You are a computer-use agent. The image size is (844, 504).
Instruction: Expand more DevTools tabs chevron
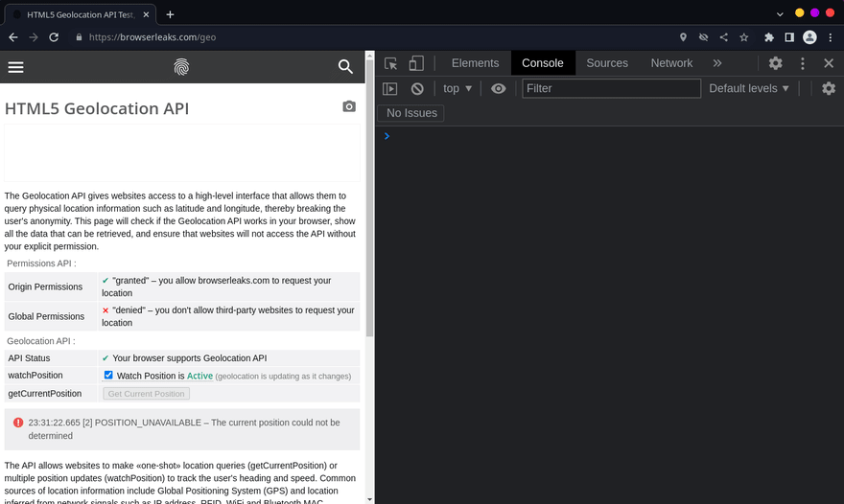(717, 63)
